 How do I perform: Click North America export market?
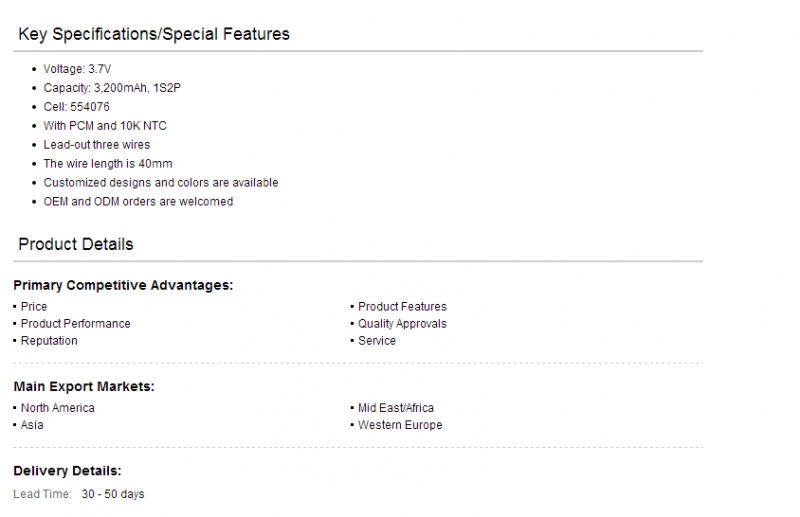coord(58,408)
